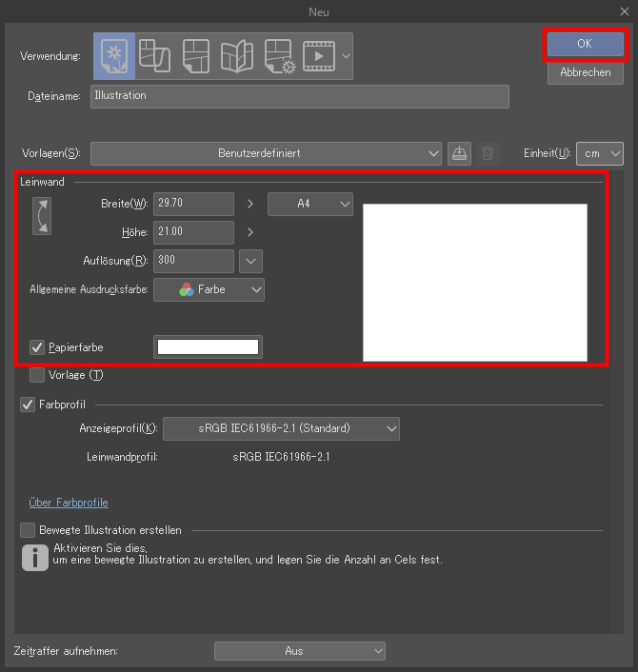Enable Bewegte Illustration erstellen checkbox

pyautogui.click(x=28, y=530)
